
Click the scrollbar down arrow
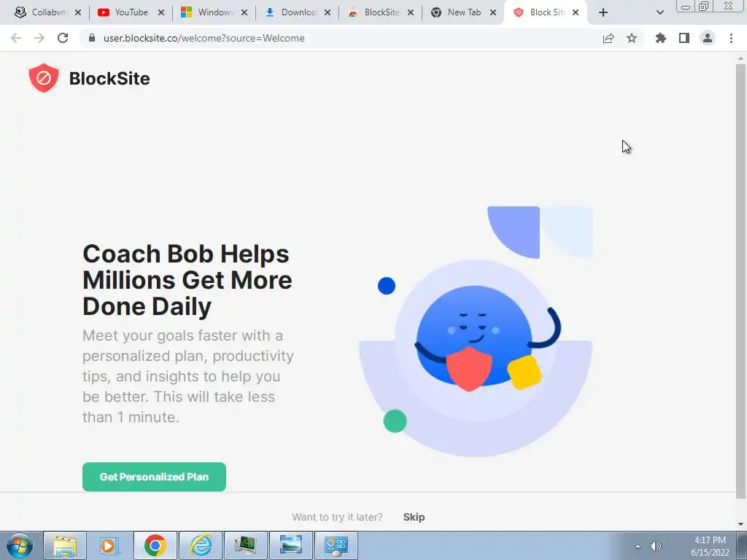click(740, 524)
